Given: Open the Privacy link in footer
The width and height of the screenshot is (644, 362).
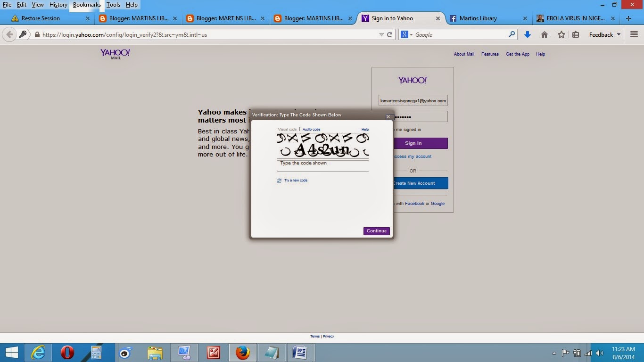Looking at the screenshot, I should click(x=329, y=337).
